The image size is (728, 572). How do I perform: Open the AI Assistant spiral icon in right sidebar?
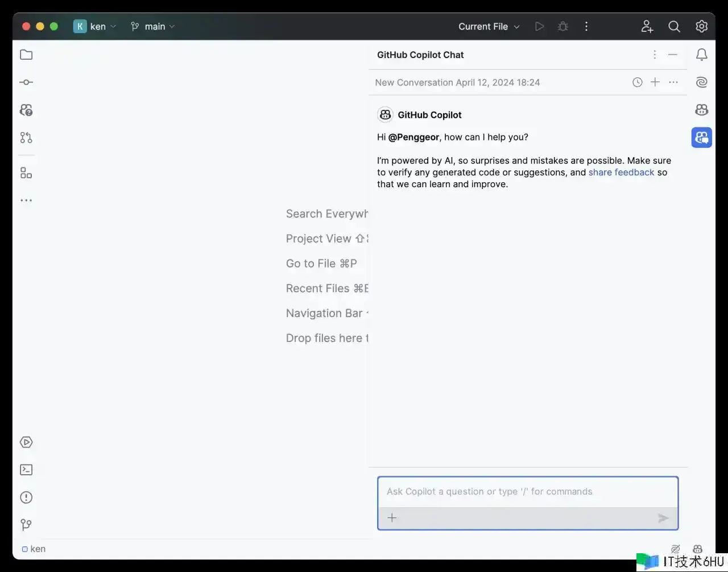tap(702, 83)
